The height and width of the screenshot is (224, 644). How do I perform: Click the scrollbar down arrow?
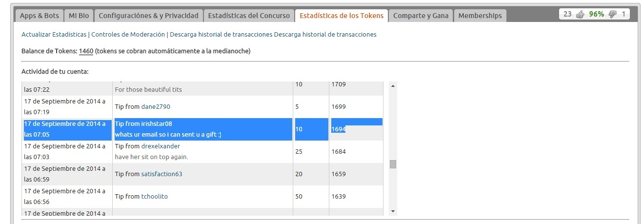coord(393,211)
